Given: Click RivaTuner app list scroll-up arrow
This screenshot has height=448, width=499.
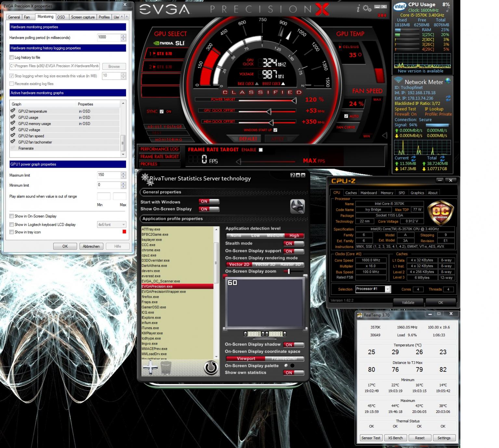Looking at the screenshot, I should [x=216, y=229].
